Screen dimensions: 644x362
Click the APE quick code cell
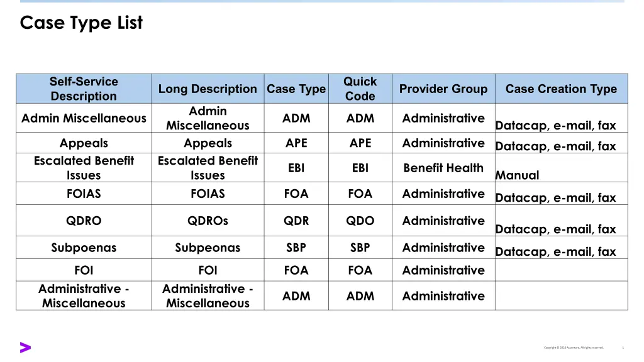[360, 143]
